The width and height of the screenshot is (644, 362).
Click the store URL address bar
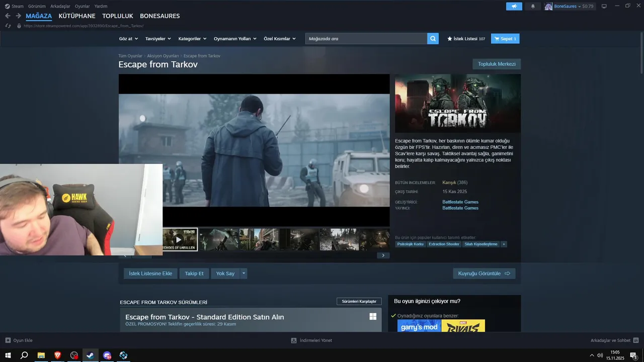[x=84, y=26]
